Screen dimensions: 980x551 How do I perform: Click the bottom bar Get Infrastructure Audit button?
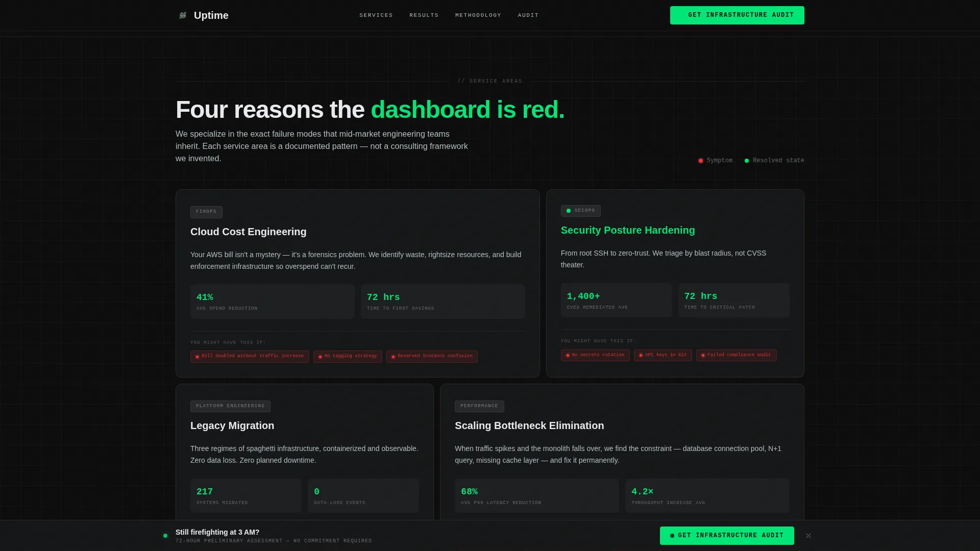click(727, 536)
